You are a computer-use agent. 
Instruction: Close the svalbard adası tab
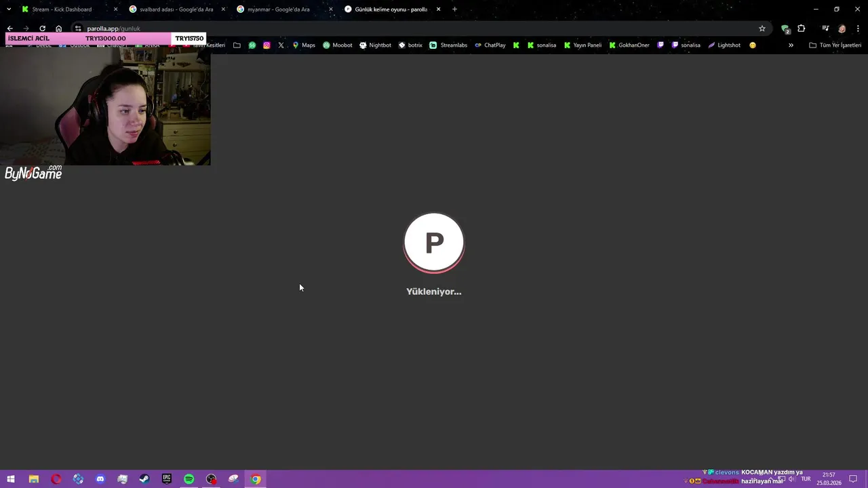point(223,9)
